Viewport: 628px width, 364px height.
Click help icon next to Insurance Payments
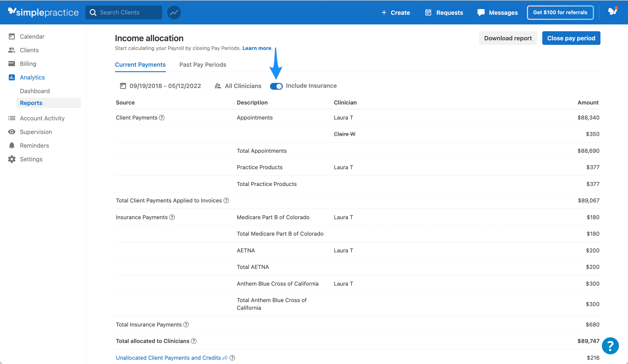tap(172, 217)
